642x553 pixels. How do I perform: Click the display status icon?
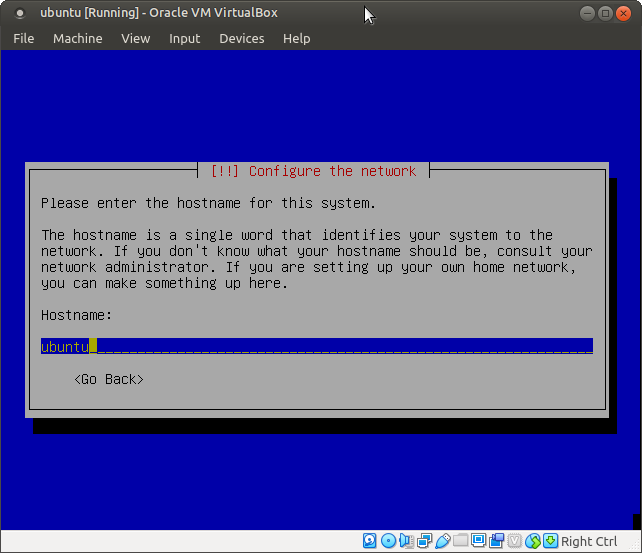click(478, 540)
